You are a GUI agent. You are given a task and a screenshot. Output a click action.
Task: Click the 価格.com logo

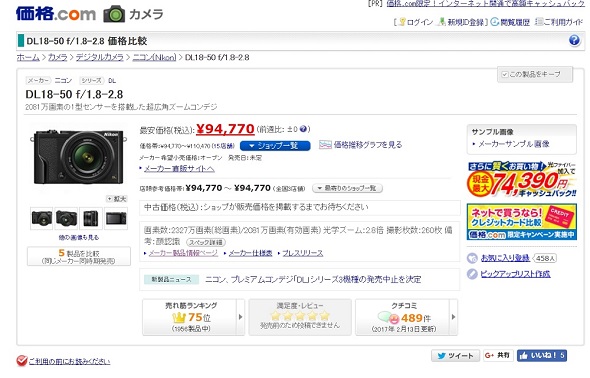pos(56,14)
